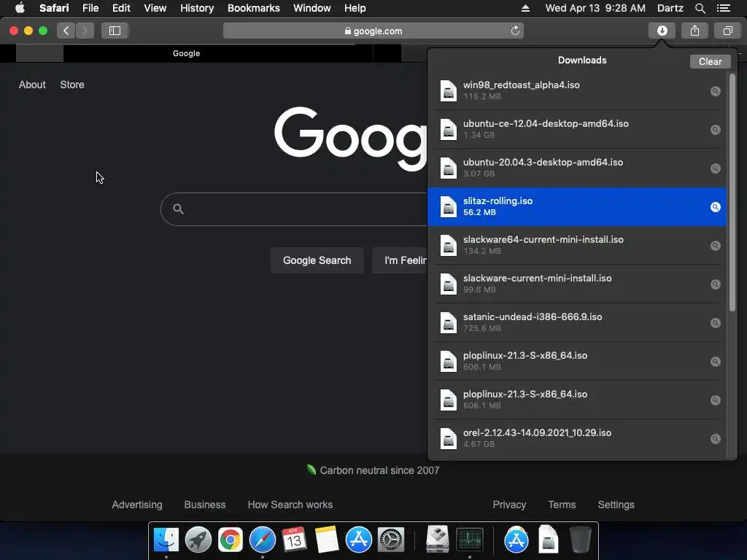This screenshot has height=560, width=747.
Task: Select the Google tab
Action: pyautogui.click(x=186, y=53)
